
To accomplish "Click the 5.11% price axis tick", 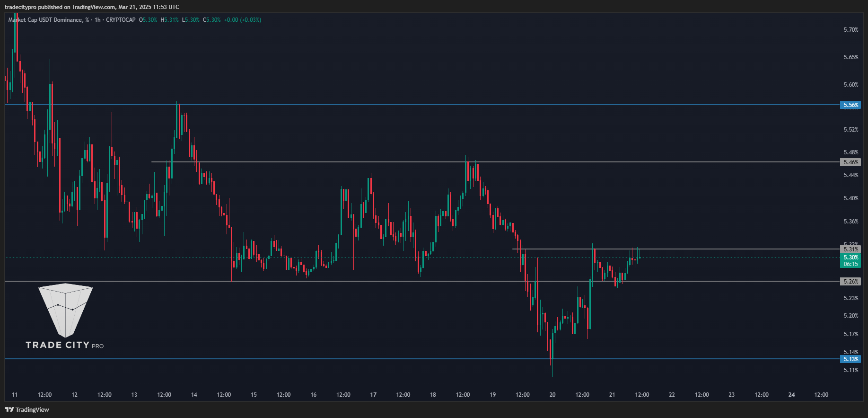I will 851,370.
